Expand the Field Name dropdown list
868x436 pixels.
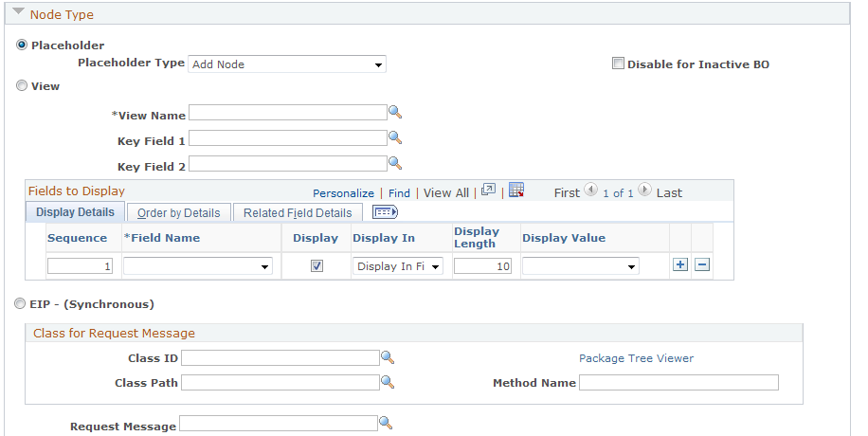point(198,266)
